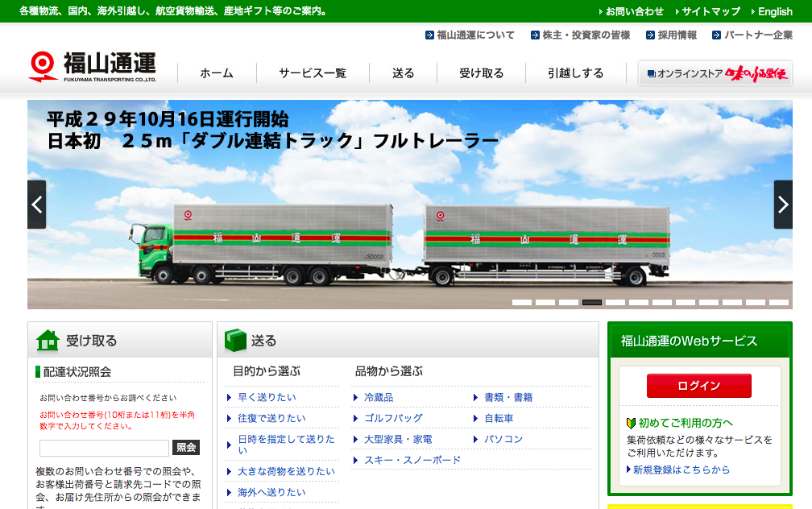This screenshot has width=812, height=509.
Task: Click the arrow bullet before 早く送りたい
Action: pos(229,398)
